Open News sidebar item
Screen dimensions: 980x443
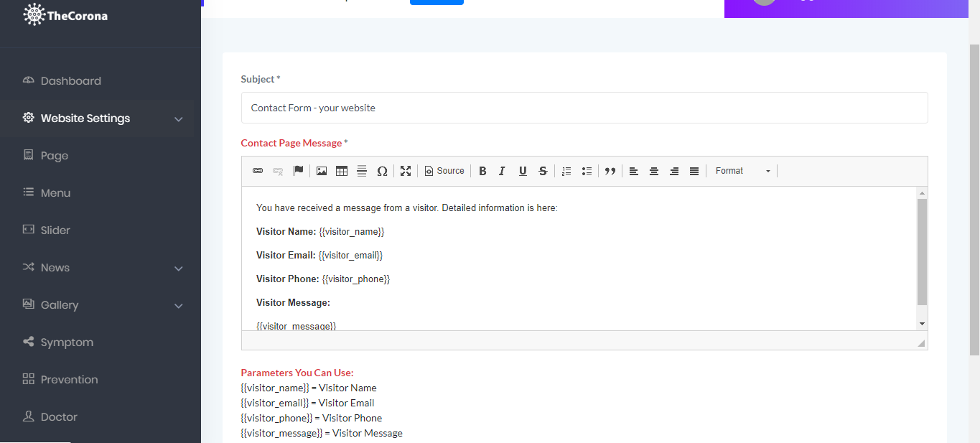(55, 268)
